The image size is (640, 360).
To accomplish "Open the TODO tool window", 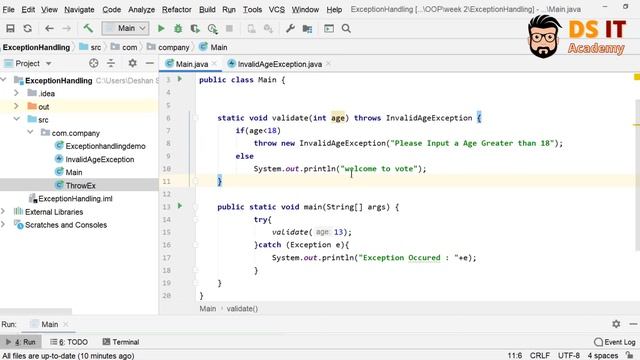I will (69, 342).
